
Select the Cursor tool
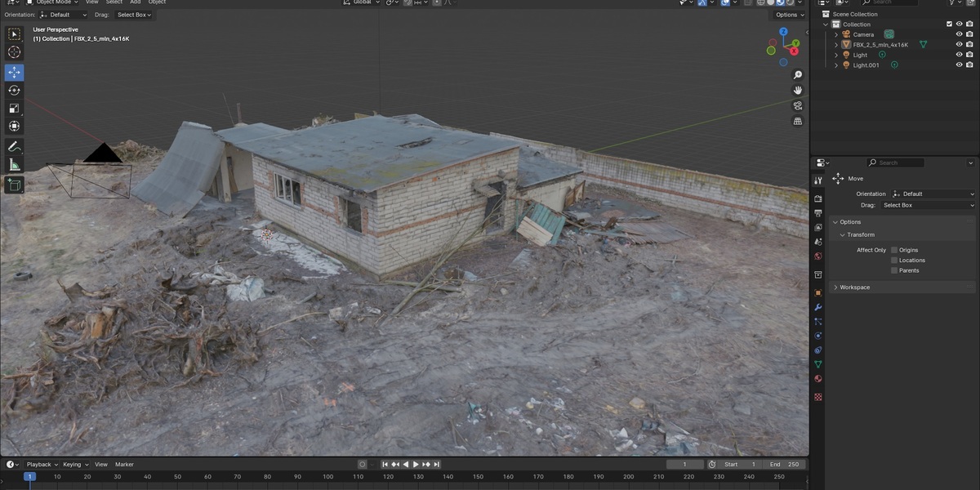point(14,52)
